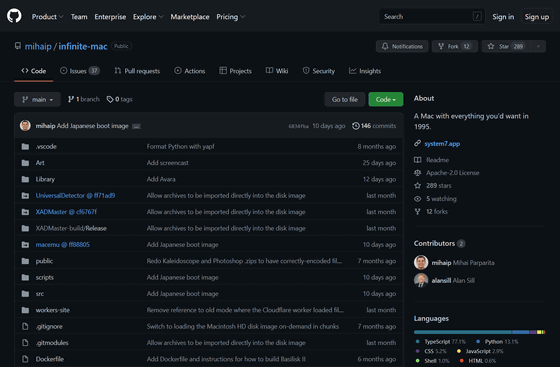Go to Enterprise page
Viewport: 560px width, 367px height.
pos(110,17)
